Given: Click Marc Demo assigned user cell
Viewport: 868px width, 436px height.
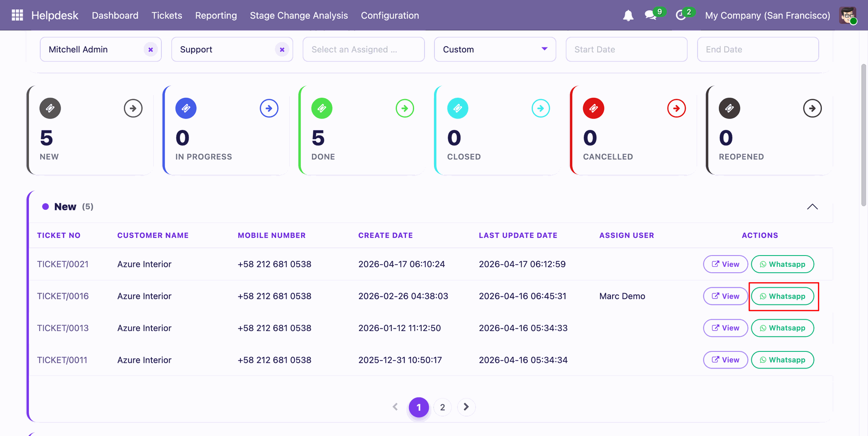Looking at the screenshot, I should point(622,296).
